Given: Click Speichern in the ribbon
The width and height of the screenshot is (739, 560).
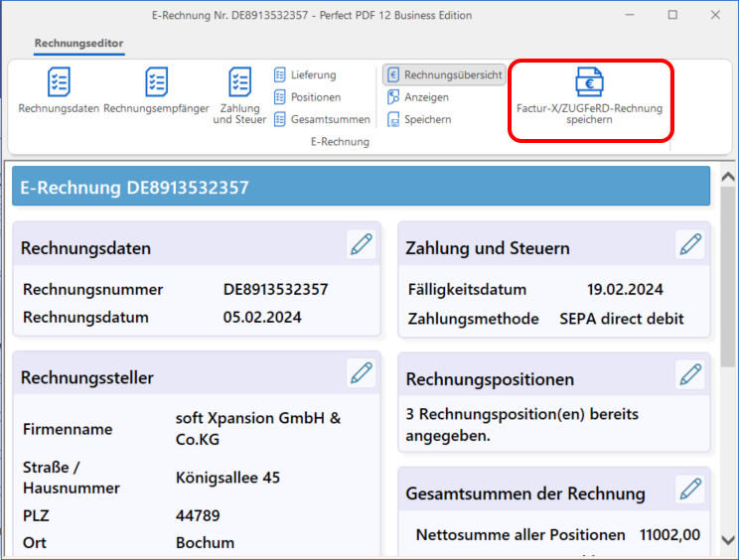Looking at the screenshot, I should coord(419,119).
